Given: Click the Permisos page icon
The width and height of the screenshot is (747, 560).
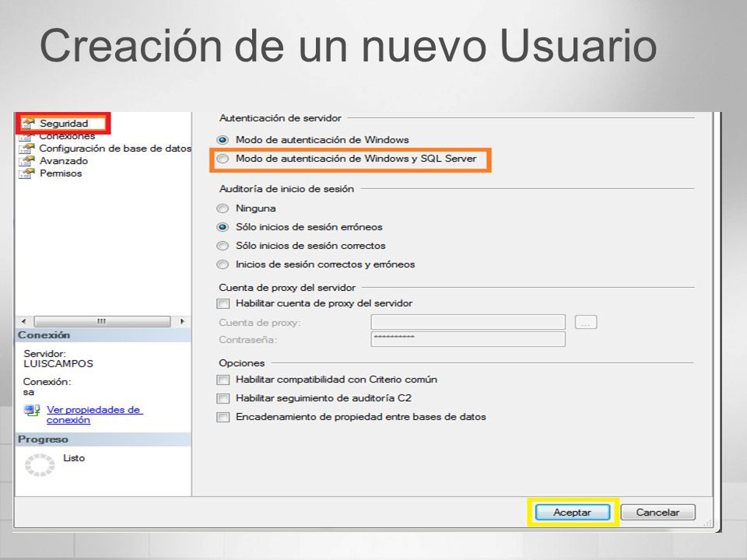Looking at the screenshot, I should click(x=26, y=173).
